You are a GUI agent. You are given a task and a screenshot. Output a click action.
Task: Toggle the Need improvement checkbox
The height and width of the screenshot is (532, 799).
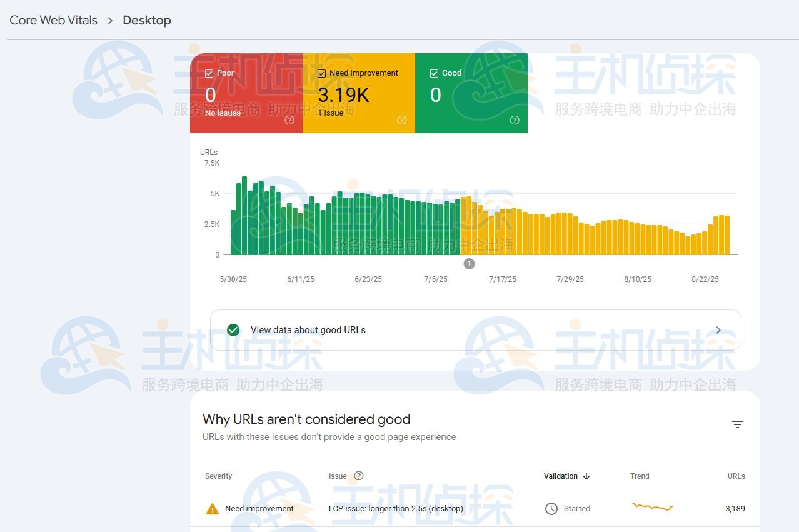(x=321, y=73)
